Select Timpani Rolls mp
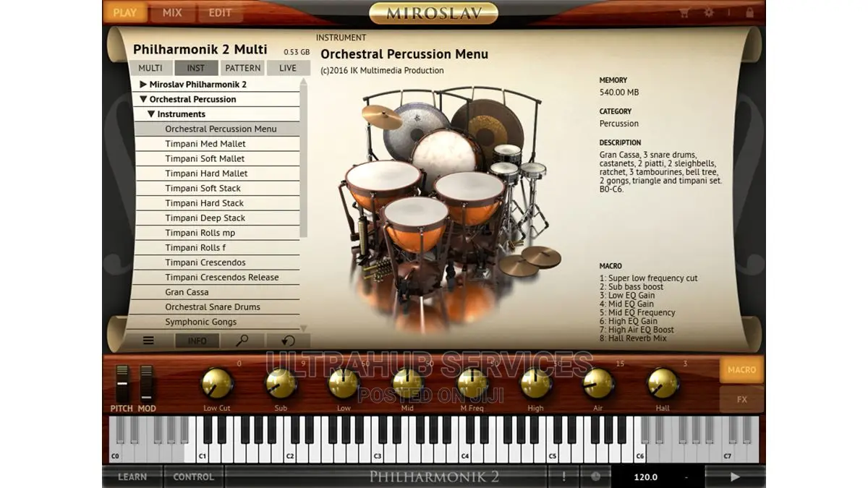The width and height of the screenshot is (868, 488). pos(217,233)
